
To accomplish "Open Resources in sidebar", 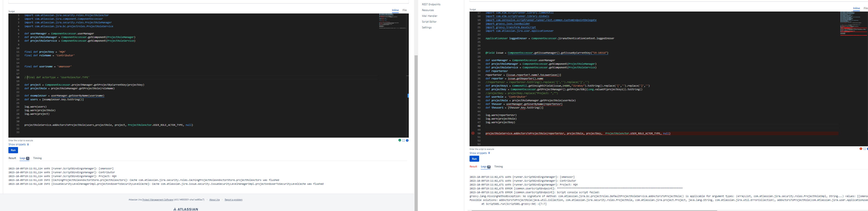I will [x=428, y=10].
